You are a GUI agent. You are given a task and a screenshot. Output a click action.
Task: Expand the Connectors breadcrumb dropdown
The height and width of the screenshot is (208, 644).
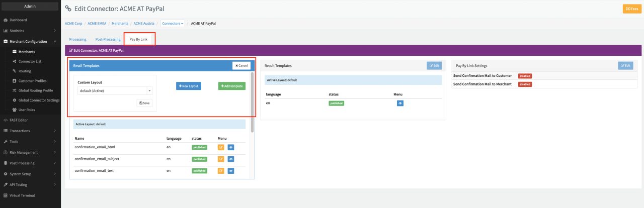[x=173, y=24]
